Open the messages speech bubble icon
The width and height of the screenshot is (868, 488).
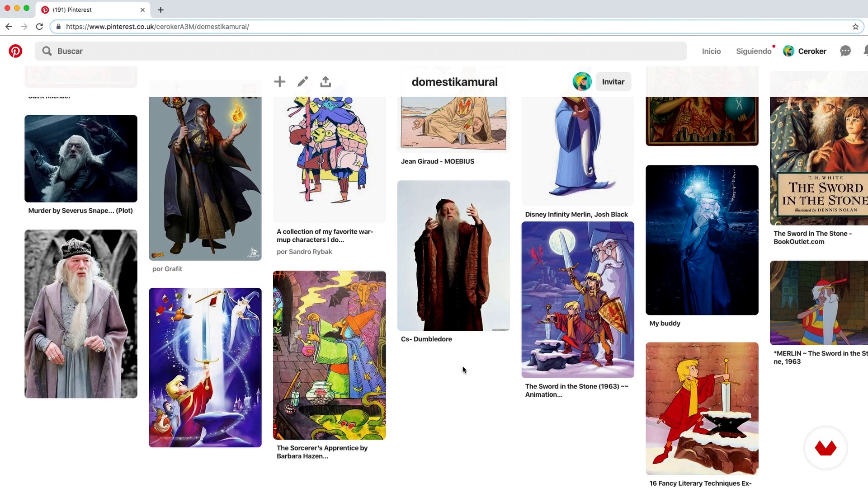coord(845,51)
